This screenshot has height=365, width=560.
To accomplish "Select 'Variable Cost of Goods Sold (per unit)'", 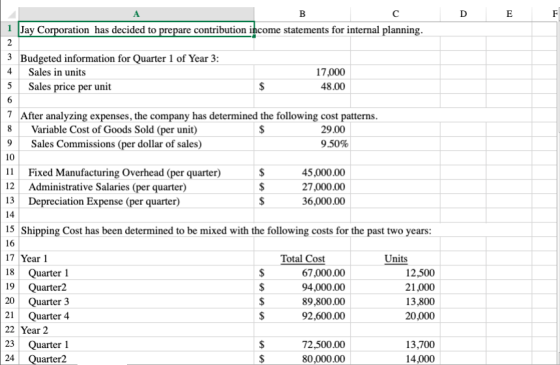I will [x=136, y=129].
